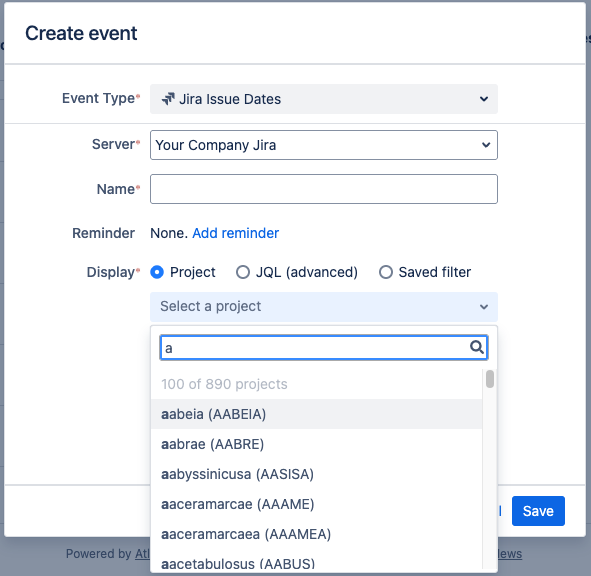
Task: Choose project aabrae (AABRE)
Action: tap(316, 444)
